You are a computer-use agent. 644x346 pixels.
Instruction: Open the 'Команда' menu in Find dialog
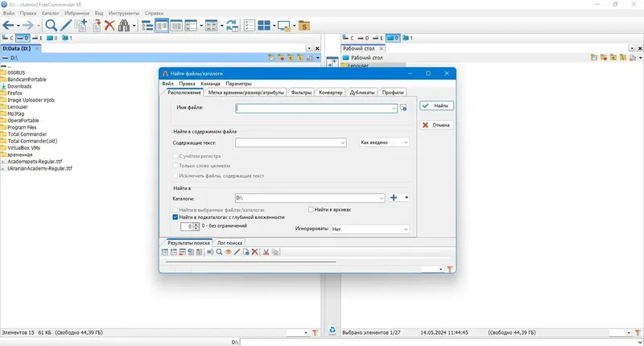click(x=210, y=84)
